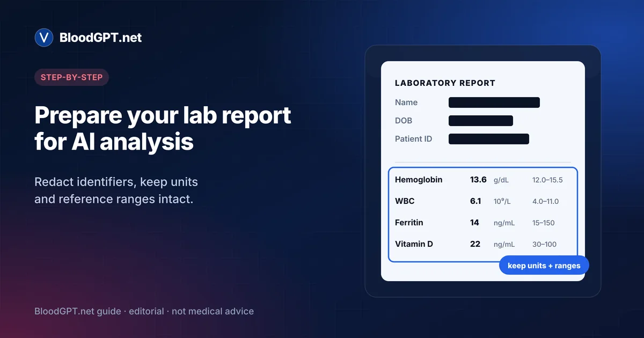
Task: Click the LABORATORY REPORT heading
Action: 445,83
